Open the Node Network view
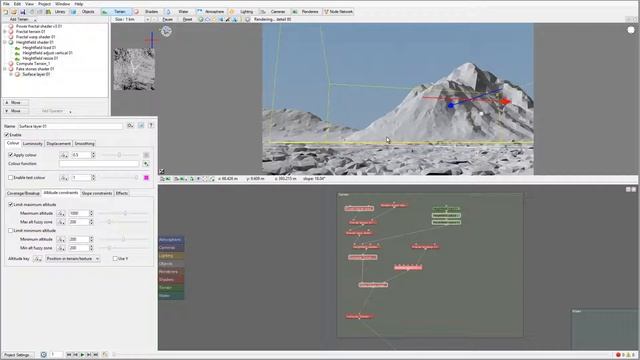 coord(338,12)
